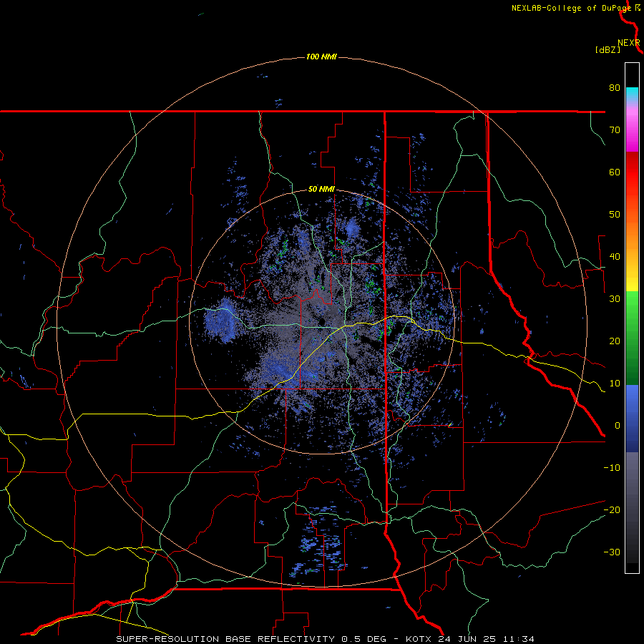Click the 'SUPER-RESOLUTION BASE REFLECTIVITY 0.5 DEG' caption

coord(251,639)
